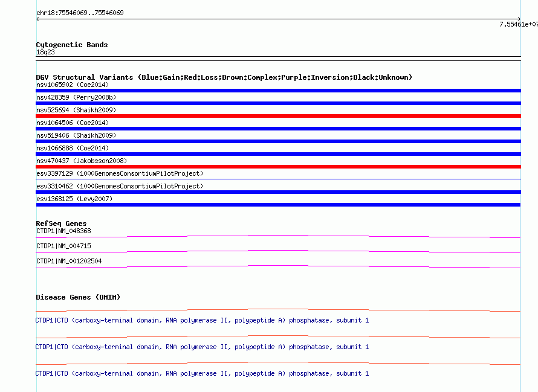Open variant nsv470437 (Jakobsson2008) label

pos(82,161)
